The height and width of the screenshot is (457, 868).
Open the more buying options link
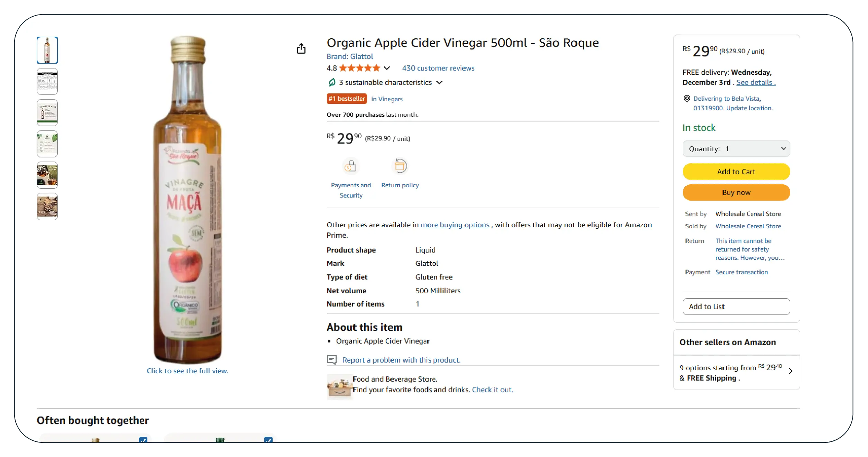455,225
